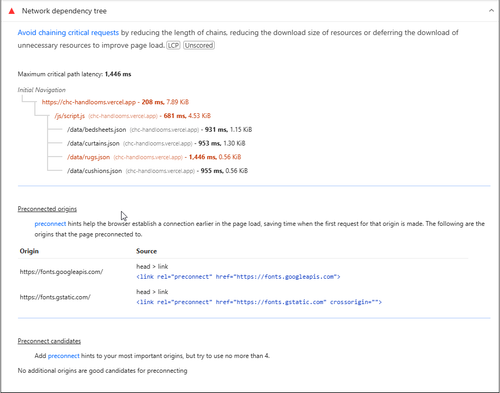Click the link snippet with crossorigin for fonts.gstatic.com
The height and width of the screenshot is (393, 500).
click(x=259, y=302)
